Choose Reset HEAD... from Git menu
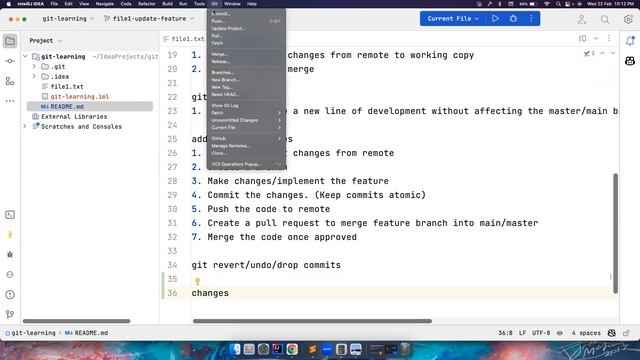The width and height of the screenshot is (640, 360). tap(246, 94)
